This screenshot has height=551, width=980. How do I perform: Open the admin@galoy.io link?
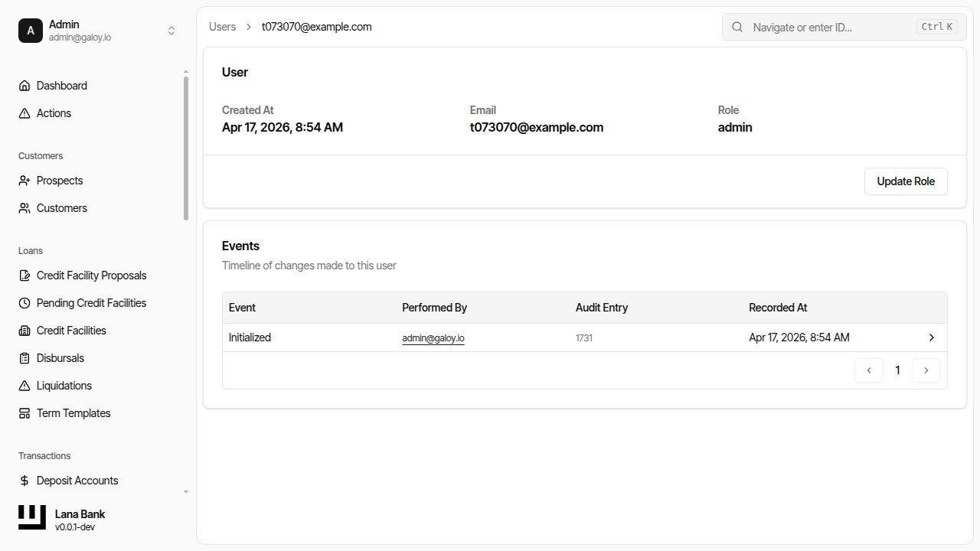tap(433, 337)
